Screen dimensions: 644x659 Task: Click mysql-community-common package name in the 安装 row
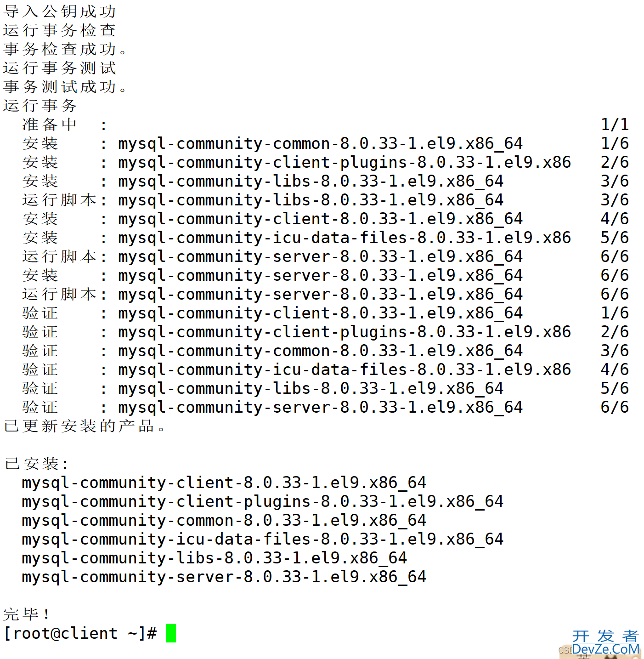(320, 143)
